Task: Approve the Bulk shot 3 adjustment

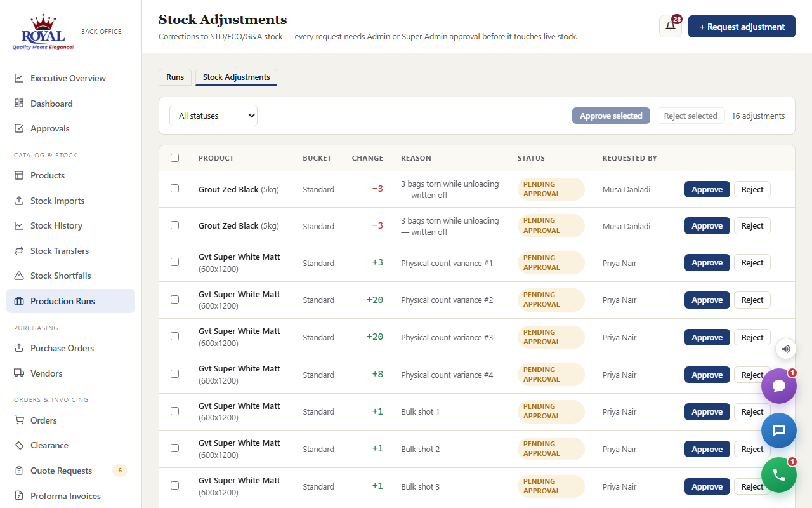Action: (707, 486)
